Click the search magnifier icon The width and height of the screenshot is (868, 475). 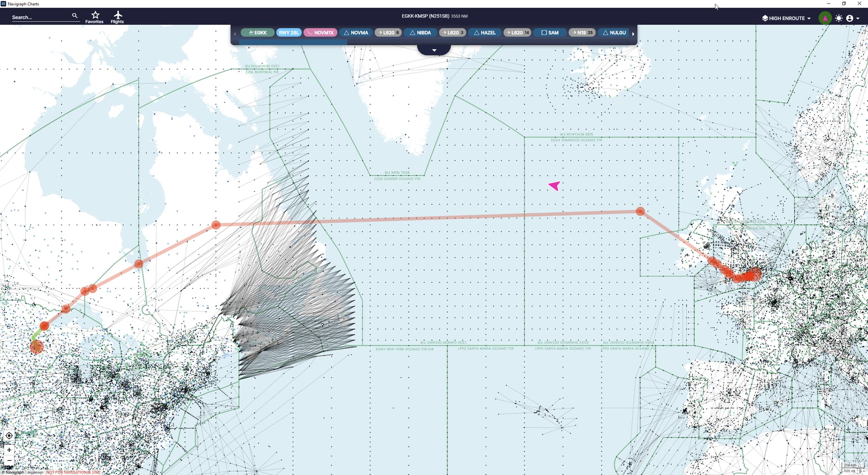click(x=75, y=16)
